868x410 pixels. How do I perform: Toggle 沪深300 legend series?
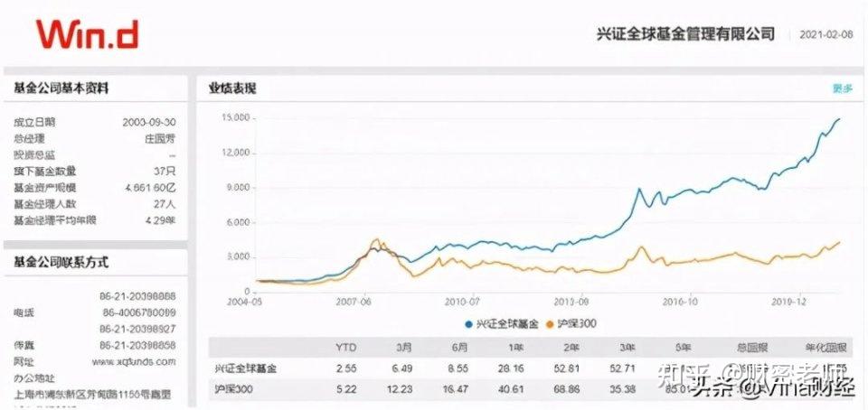point(571,324)
